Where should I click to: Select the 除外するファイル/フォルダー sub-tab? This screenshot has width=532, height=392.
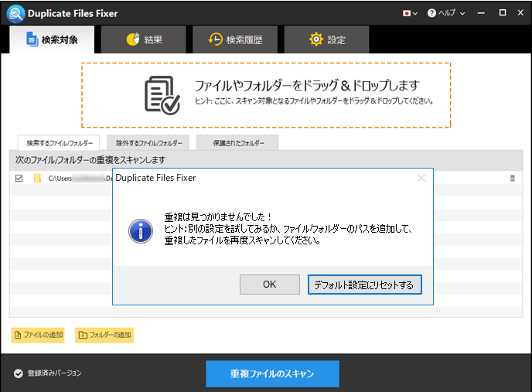(148, 143)
